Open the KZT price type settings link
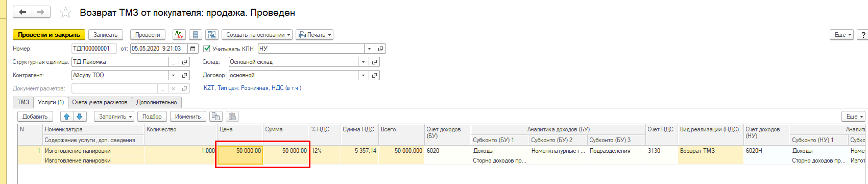 pyautogui.click(x=252, y=88)
